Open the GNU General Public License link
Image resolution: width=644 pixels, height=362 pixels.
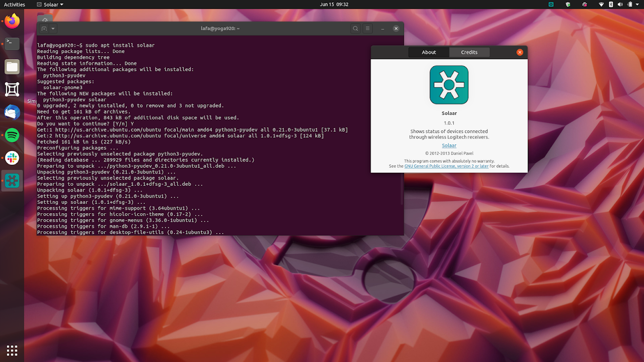point(446,166)
